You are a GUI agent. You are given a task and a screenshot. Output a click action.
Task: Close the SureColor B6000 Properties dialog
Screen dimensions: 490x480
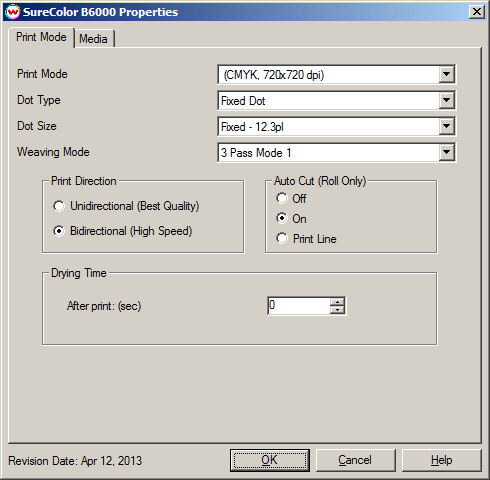coord(477,12)
